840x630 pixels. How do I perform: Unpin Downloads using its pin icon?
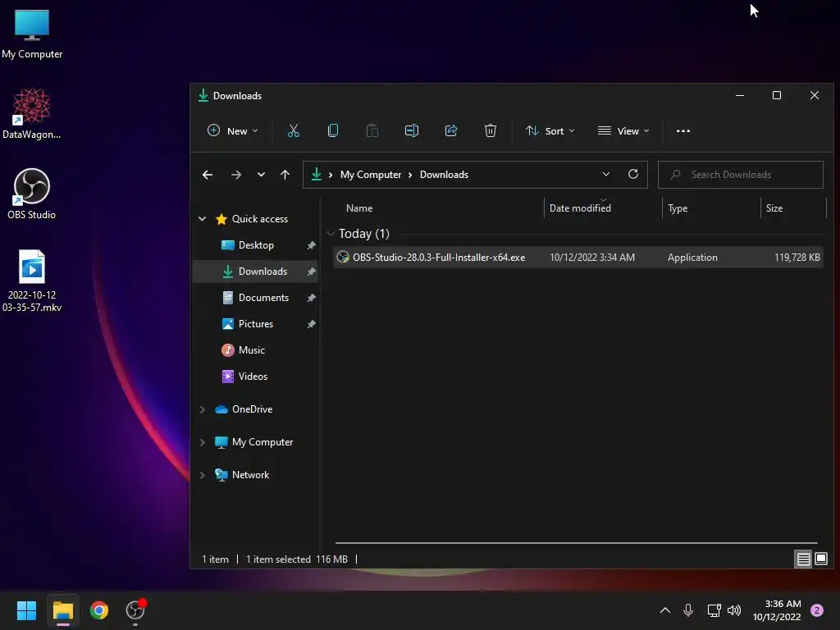pyautogui.click(x=311, y=272)
